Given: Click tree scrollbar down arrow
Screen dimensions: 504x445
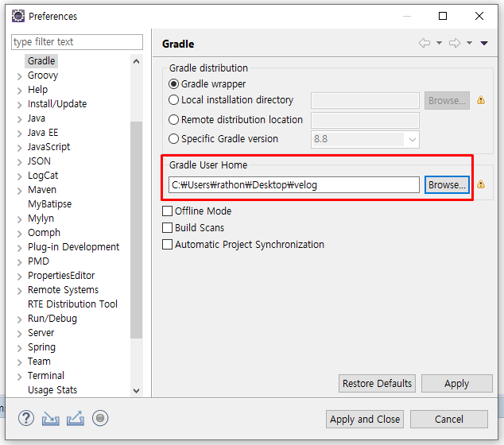Looking at the screenshot, I should click(x=136, y=391).
